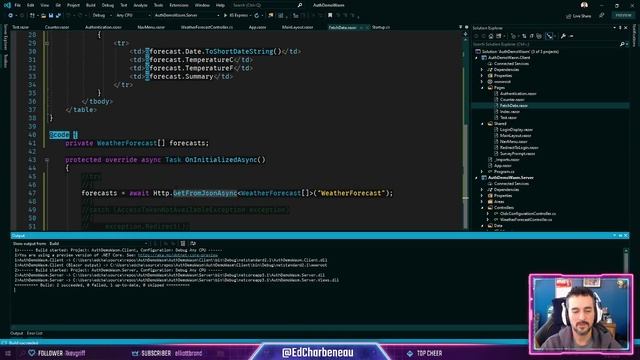640x360 pixels.
Task: Collapse the OnInitializedAsync method outlining at line 43
Action: [x=47, y=160]
